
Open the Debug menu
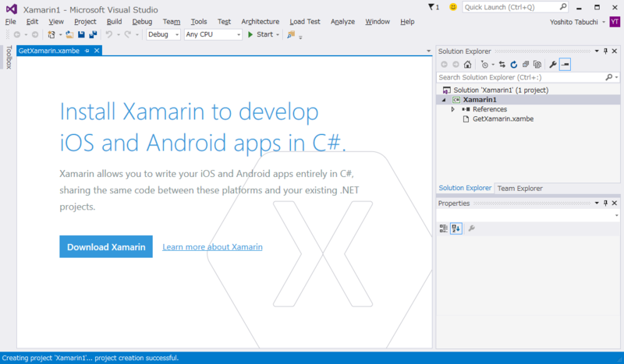pos(142,22)
